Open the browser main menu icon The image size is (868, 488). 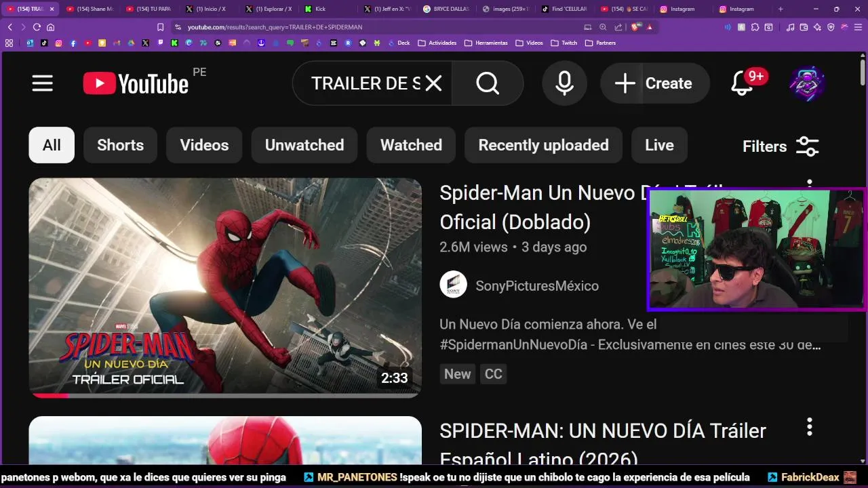click(x=858, y=27)
